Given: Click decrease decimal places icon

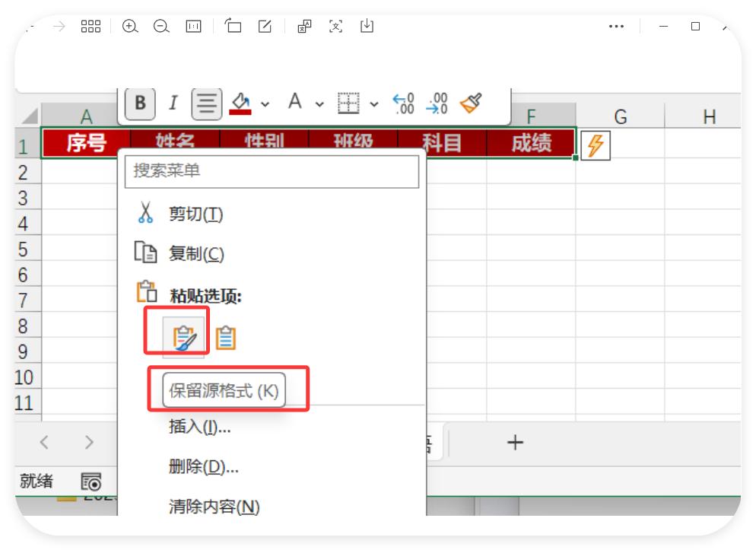Looking at the screenshot, I should tap(437, 103).
